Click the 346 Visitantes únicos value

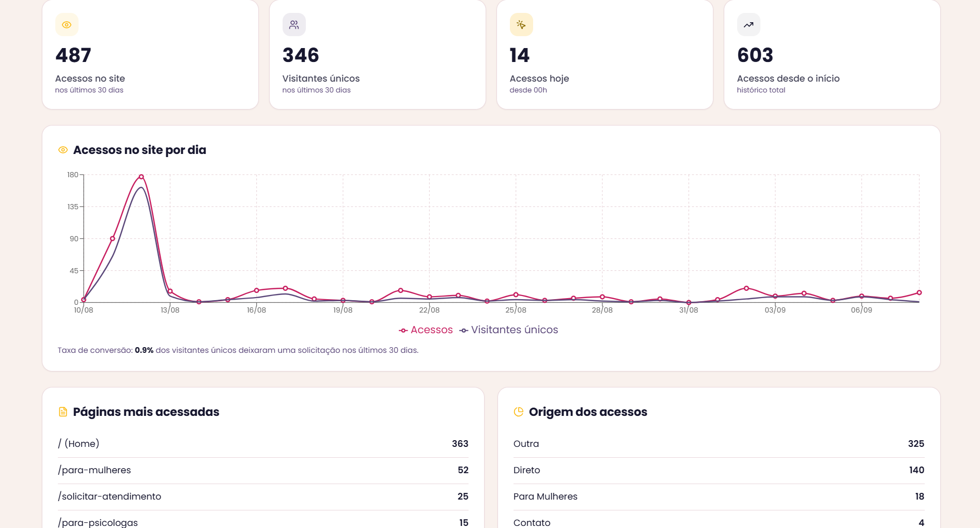tap(301, 55)
